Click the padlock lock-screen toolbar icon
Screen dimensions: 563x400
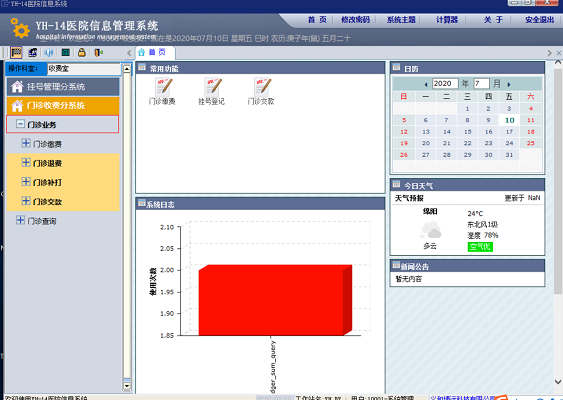tap(82, 53)
